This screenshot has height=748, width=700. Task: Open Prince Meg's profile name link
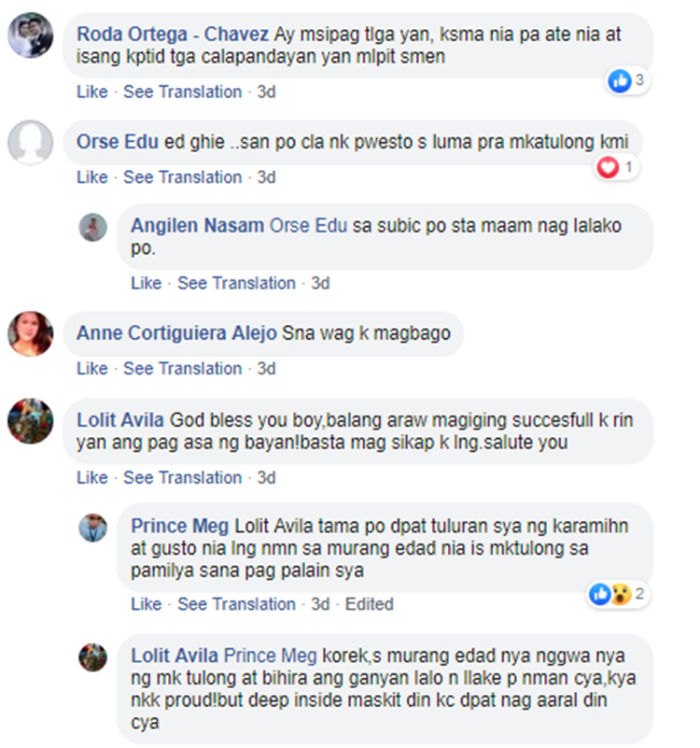click(180, 526)
